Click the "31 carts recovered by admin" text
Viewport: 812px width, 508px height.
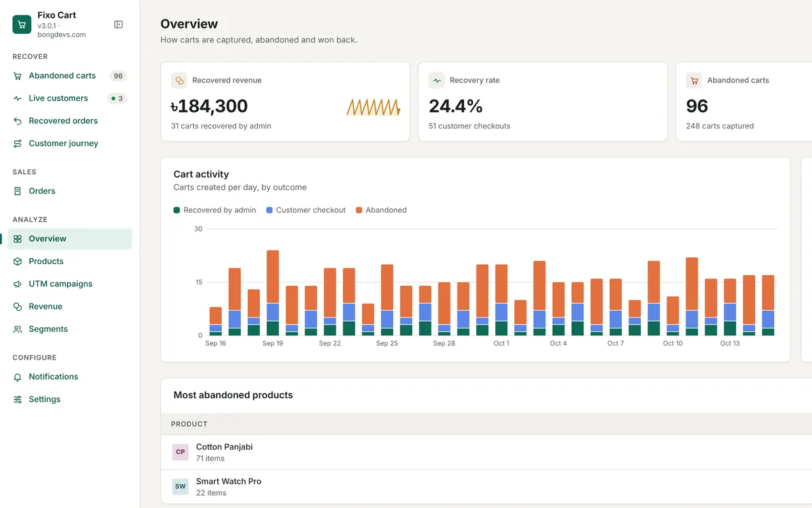point(221,126)
